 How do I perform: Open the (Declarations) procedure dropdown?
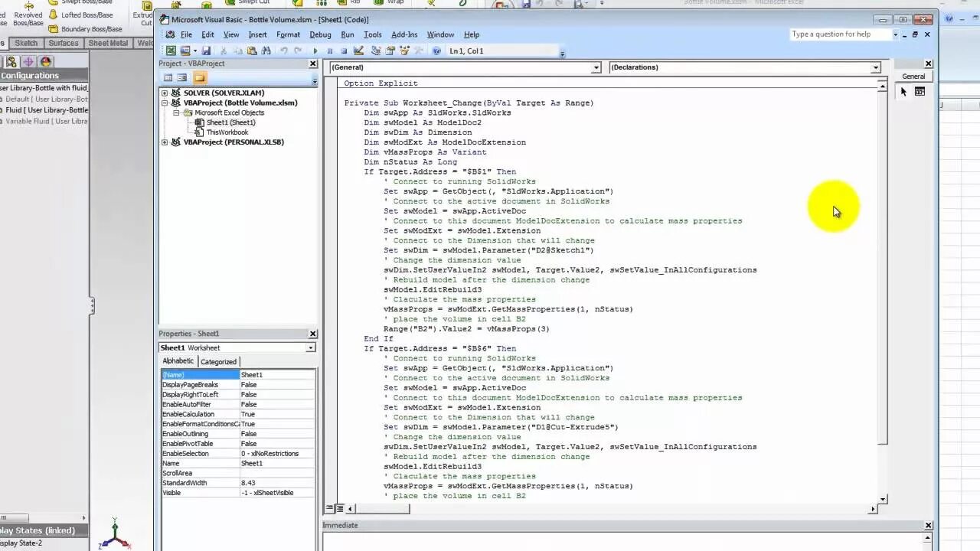tap(874, 67)
